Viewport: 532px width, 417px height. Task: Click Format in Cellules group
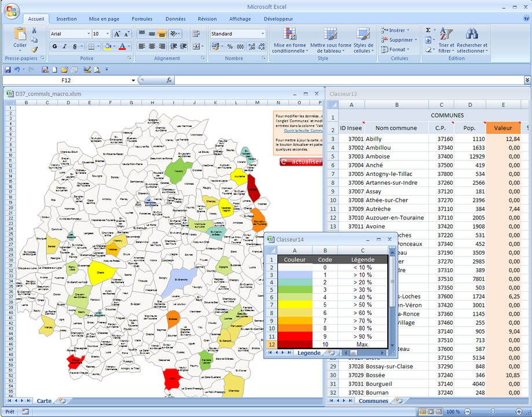[x=395, y=49]
